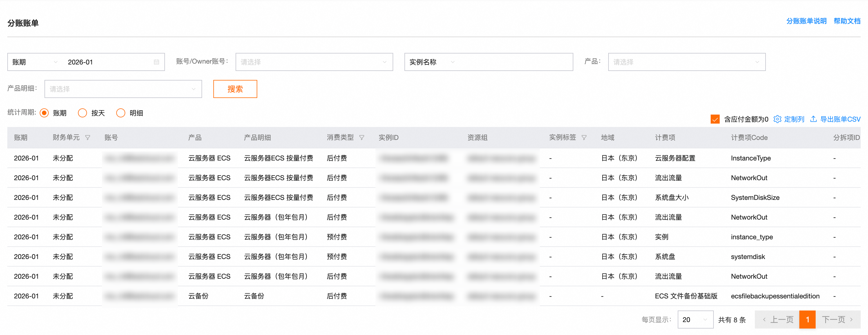
Task: Select the 按天 statistics period radio
Action: pos(82,113)
